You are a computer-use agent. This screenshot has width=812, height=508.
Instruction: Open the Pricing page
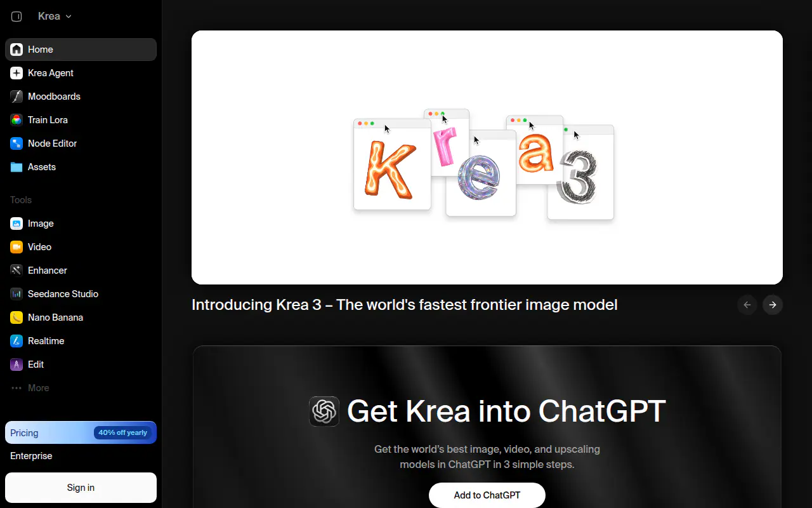(x=81, y=432)
